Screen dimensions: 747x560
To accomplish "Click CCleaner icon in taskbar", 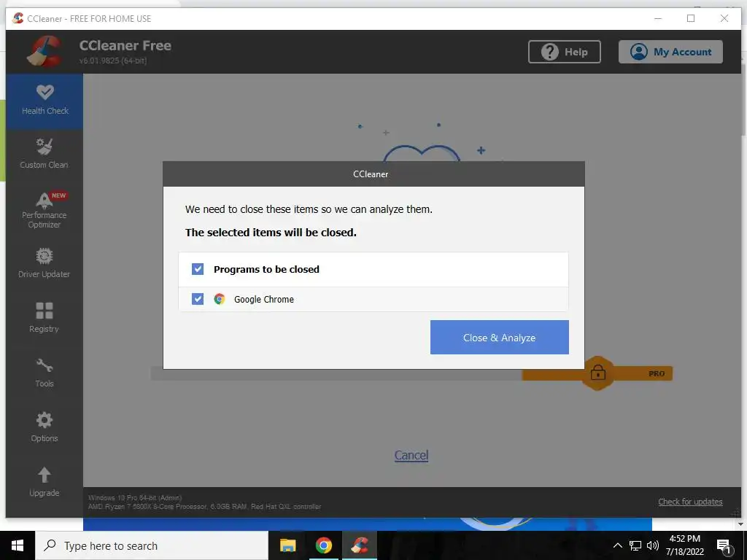I will point(360,545).
